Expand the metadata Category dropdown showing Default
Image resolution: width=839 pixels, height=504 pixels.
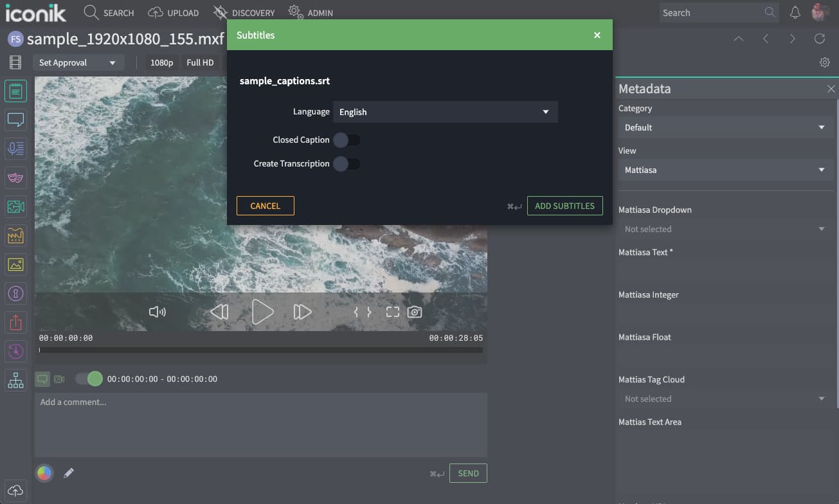tap(725, 127)
